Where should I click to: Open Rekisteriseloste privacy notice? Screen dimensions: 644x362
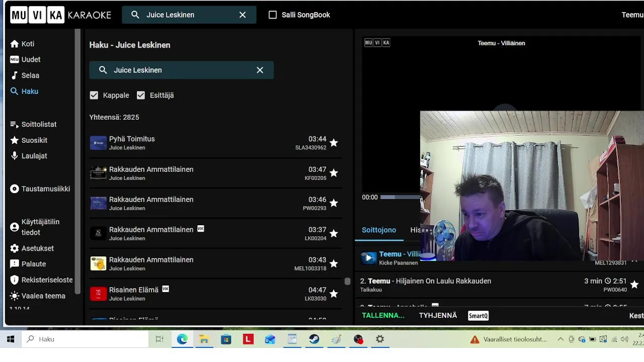click(41, 280)
